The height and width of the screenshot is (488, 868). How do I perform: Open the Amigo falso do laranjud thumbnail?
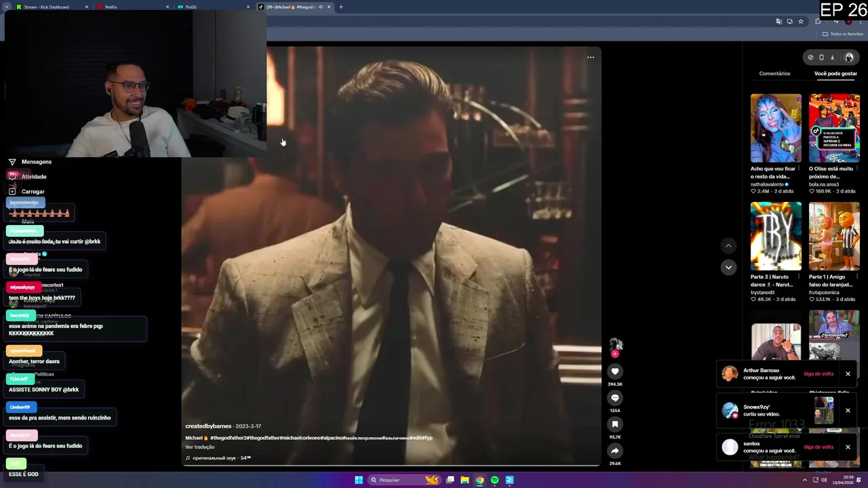point(834,236)
